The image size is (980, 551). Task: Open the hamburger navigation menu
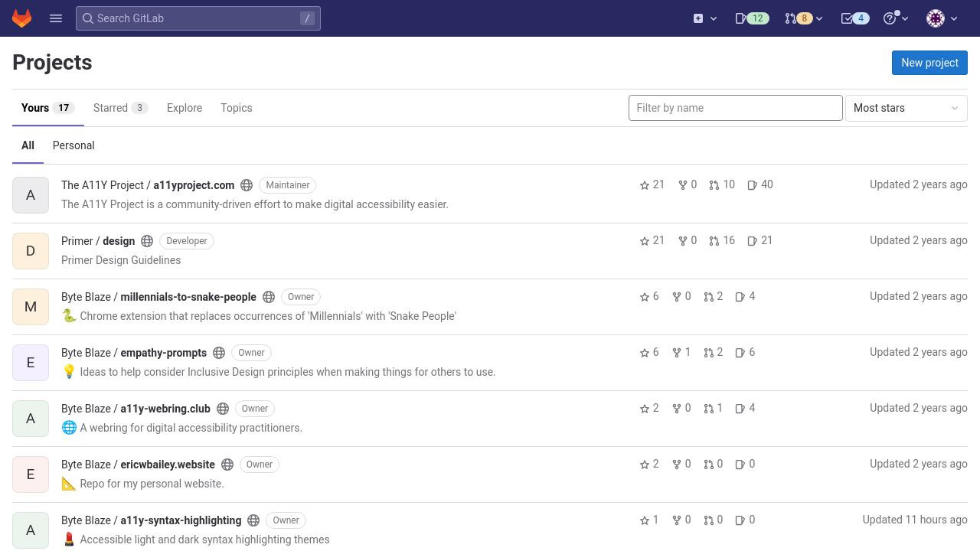(x=56, y=18)
